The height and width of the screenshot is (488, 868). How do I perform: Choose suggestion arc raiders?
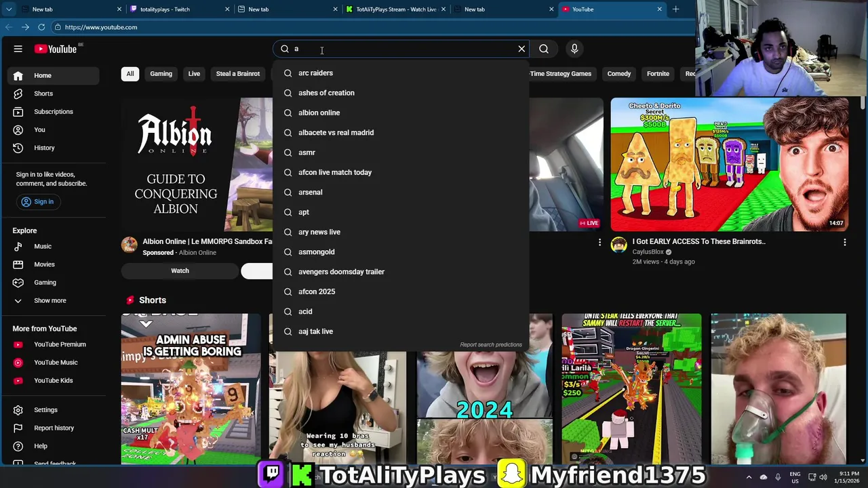[x=400, y=73]
